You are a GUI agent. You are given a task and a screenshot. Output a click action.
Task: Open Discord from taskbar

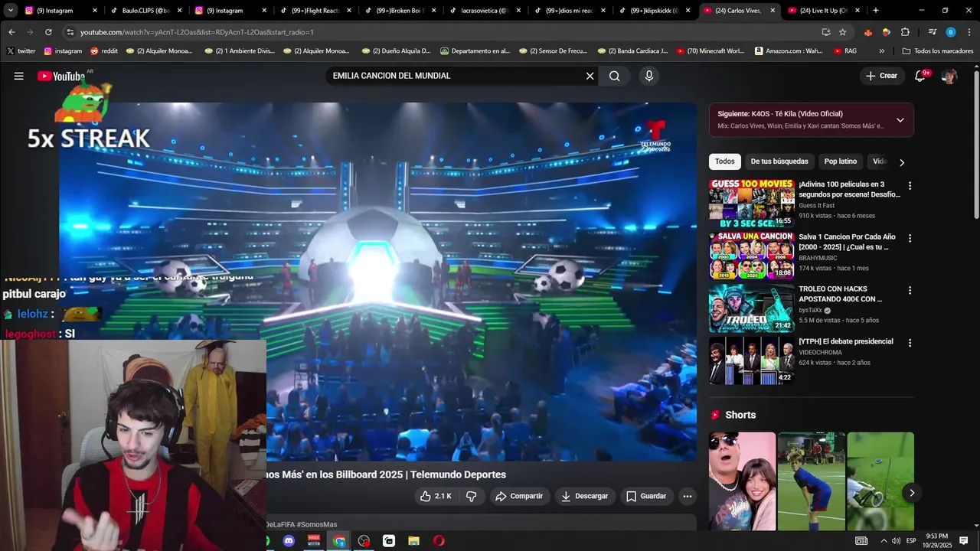289,541
